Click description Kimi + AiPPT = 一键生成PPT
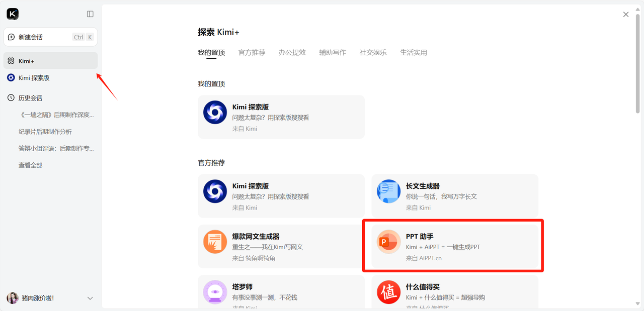 click(443, 247)
